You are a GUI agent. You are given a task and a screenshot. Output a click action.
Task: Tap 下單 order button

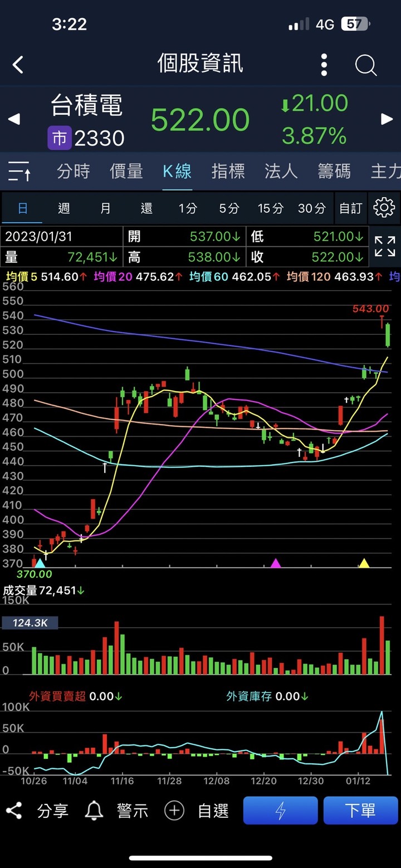click(360, 810)
